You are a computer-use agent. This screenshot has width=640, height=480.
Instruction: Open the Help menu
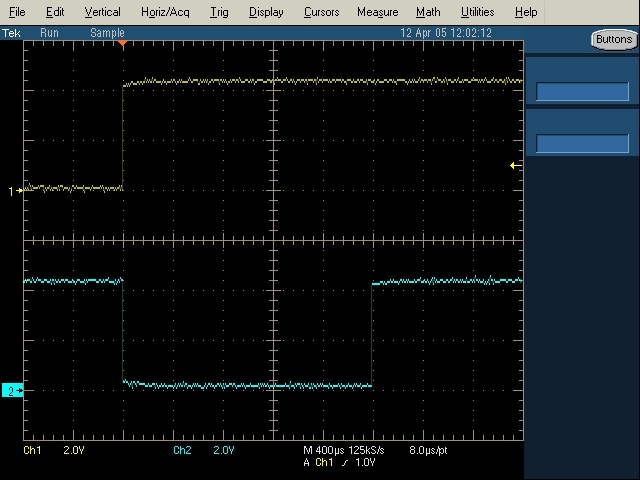pos(526,12)
